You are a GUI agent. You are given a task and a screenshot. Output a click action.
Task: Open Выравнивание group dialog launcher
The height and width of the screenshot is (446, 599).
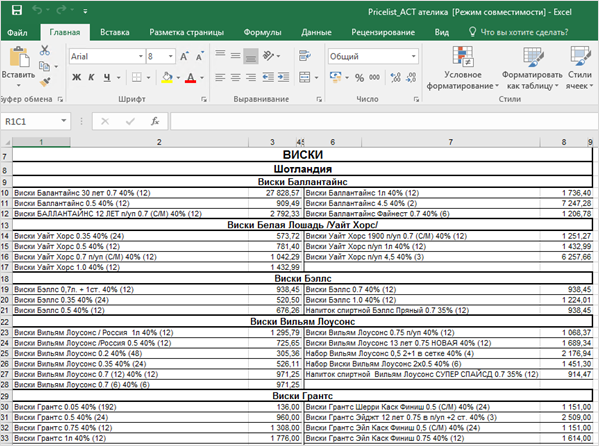pos(319,99)
